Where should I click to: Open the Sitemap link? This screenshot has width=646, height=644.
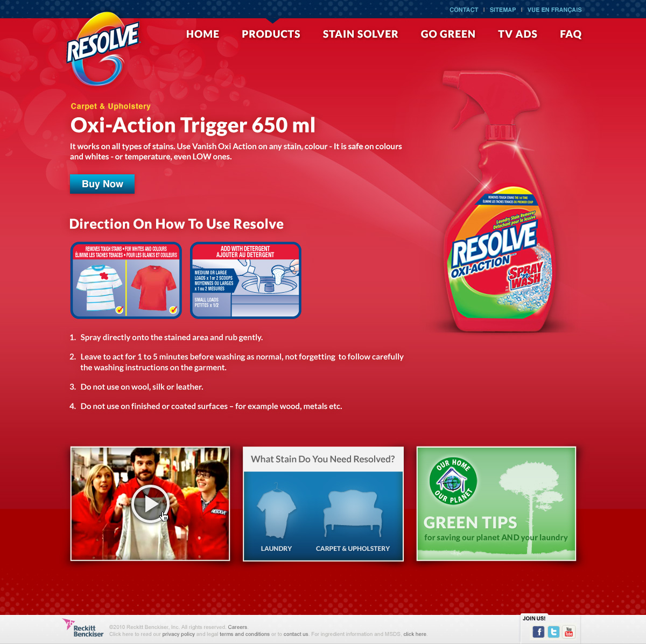[503, 10]
